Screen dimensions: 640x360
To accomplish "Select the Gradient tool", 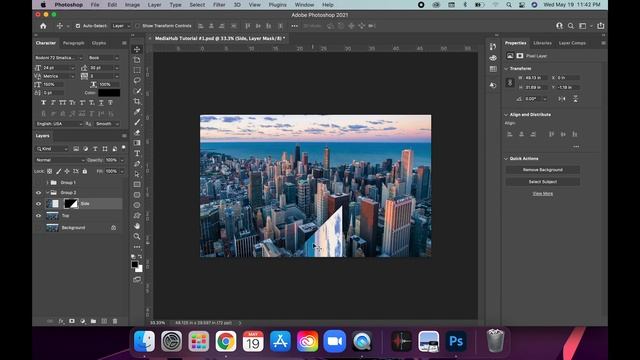I will coord(137,143).
